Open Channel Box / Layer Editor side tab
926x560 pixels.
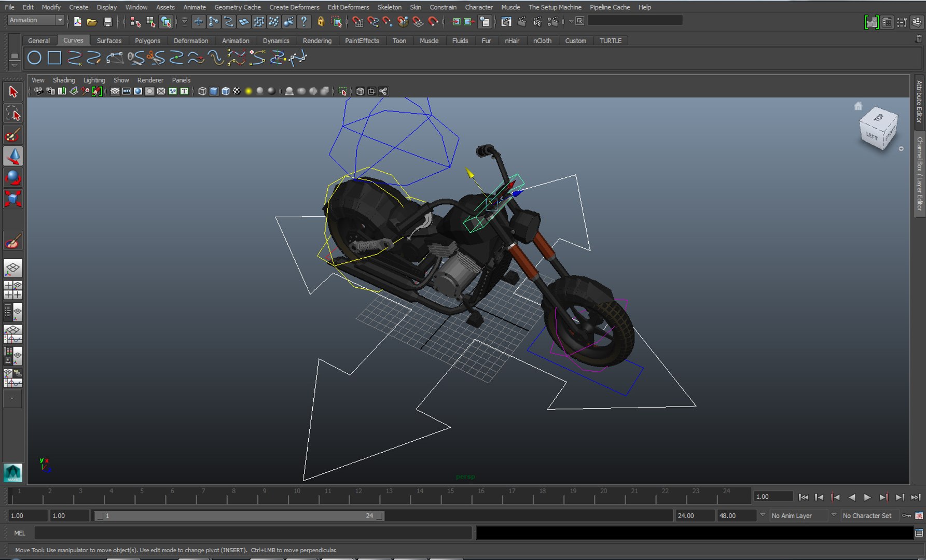(919, 174)
